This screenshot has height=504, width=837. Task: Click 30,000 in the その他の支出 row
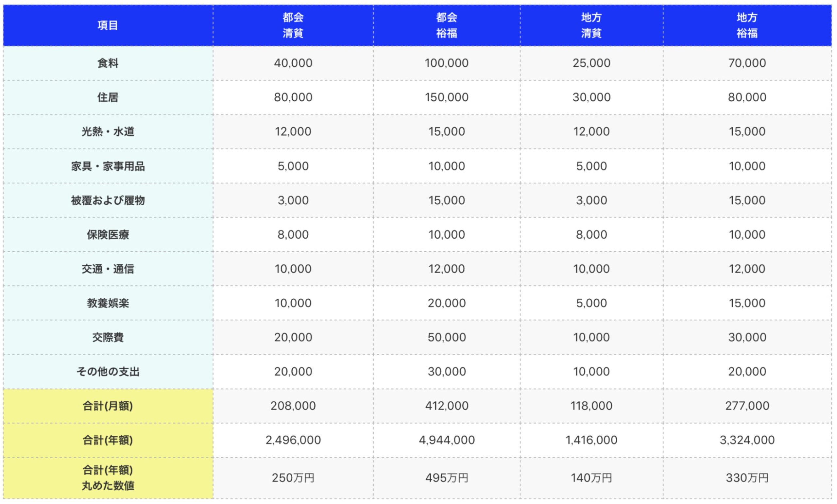(447, 372)
